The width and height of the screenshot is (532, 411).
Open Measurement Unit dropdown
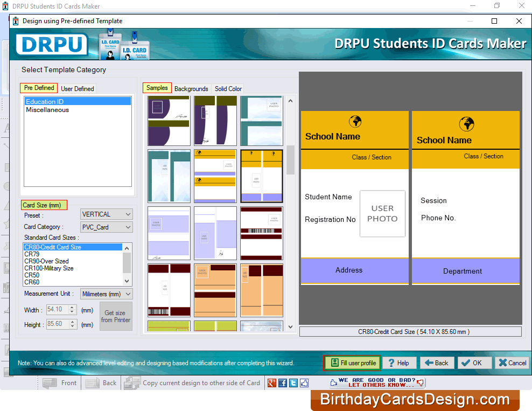click(x=106, y=294)
